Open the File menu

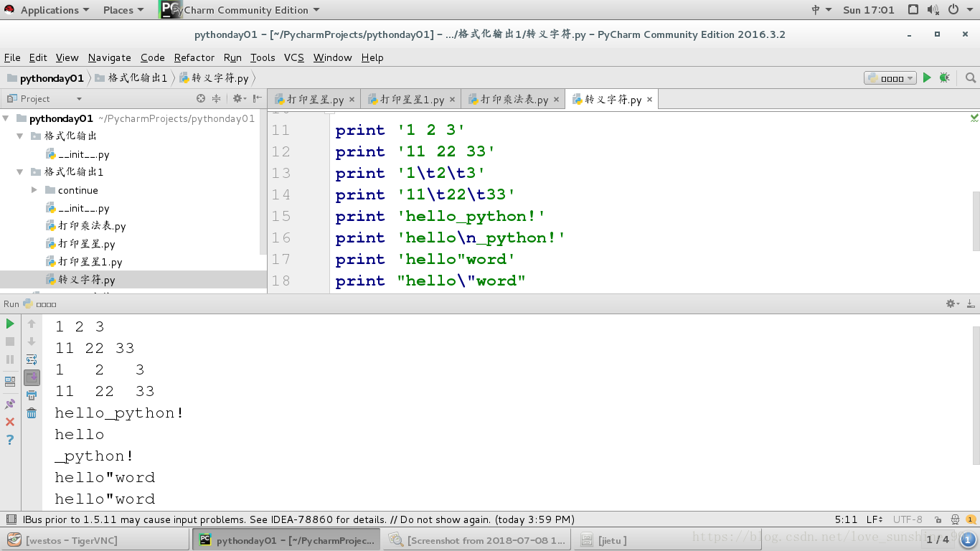pyautogui.click(x=12, y=57)
